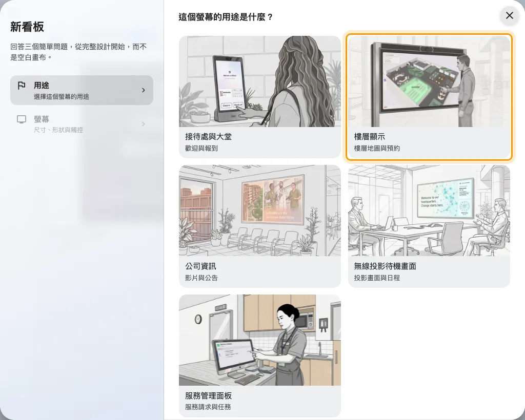
Task: Click the floor map wall display illustration
Action: click(429, 81)
